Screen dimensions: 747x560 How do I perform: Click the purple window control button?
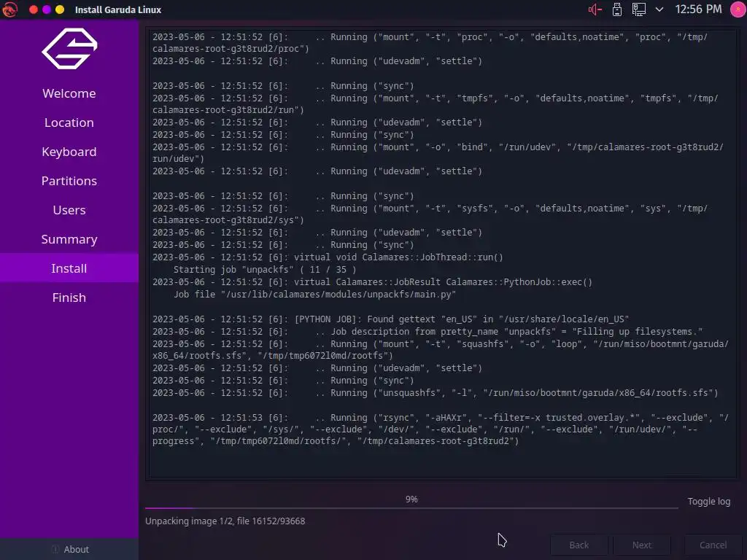tap(47, 9)
